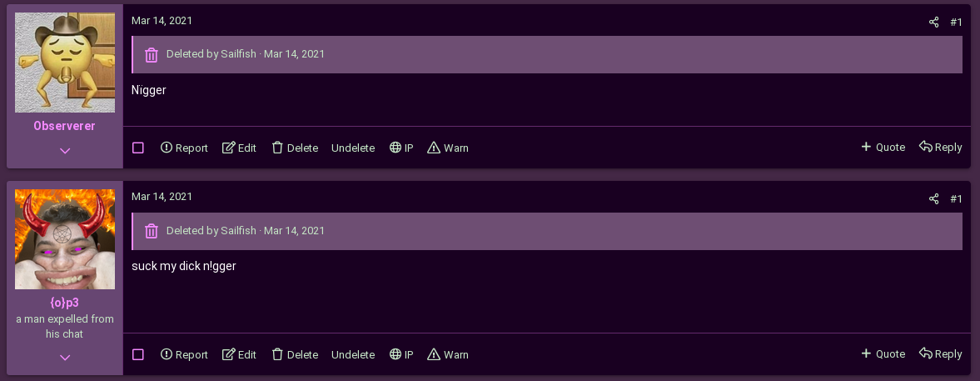This screenshot has height=381, width=980.
Task: Click the Reply arrow icon on {o}p3's post
Action: (925, 353)
